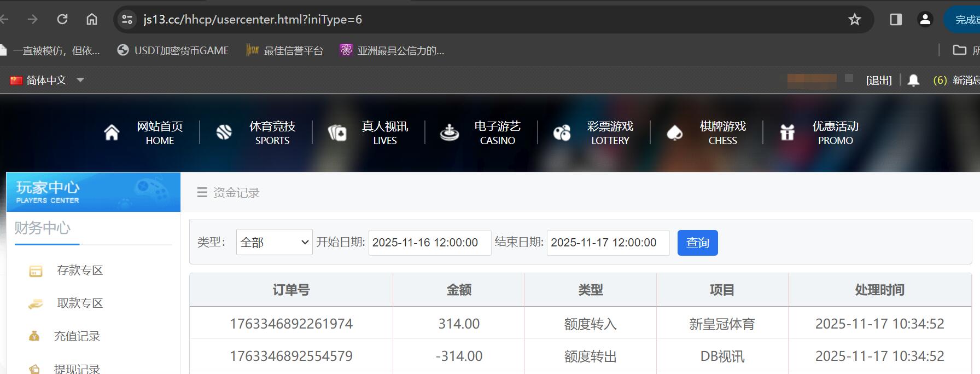Open 棋牌游戏 CHESS menu
980x374 pixels.
723,133
